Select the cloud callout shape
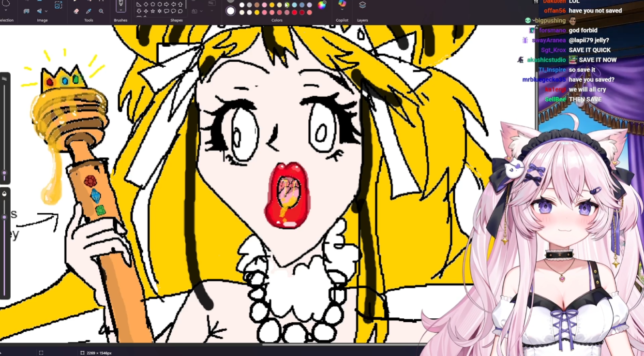Screen dimensions: 644x356 tap(180, 11)
